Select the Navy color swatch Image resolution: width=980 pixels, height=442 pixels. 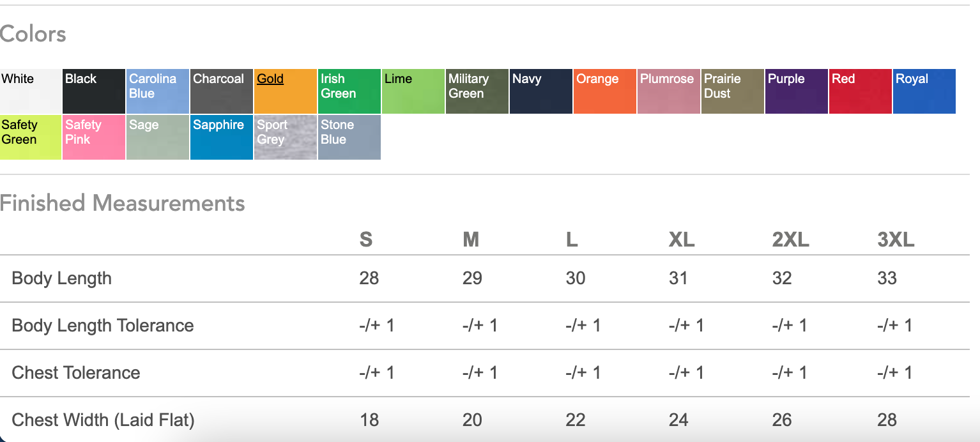(x=541, y=91)
